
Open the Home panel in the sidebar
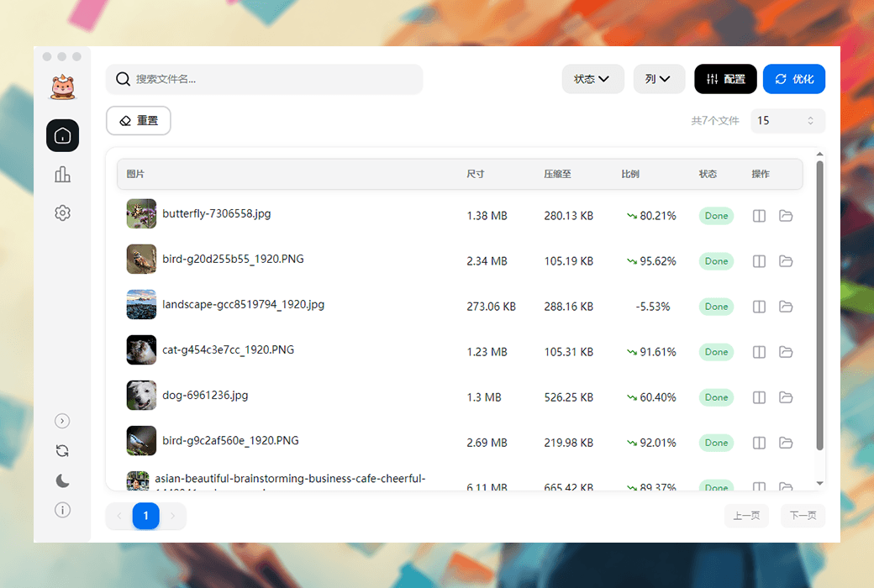[x=62, y=135]
